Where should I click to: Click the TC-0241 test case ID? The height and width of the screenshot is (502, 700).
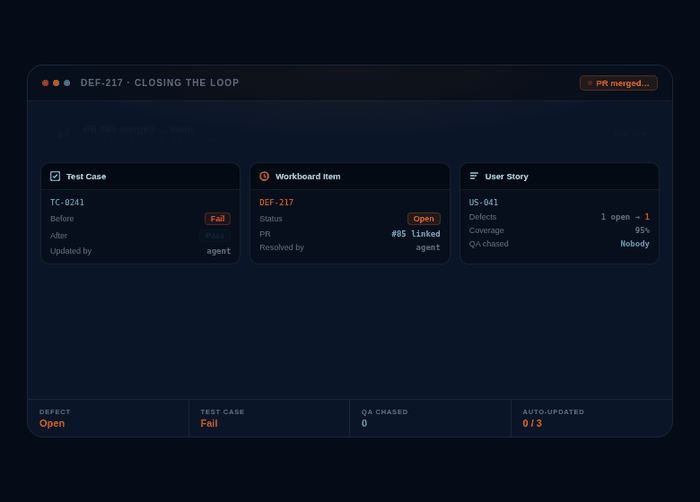coord(67,202)
